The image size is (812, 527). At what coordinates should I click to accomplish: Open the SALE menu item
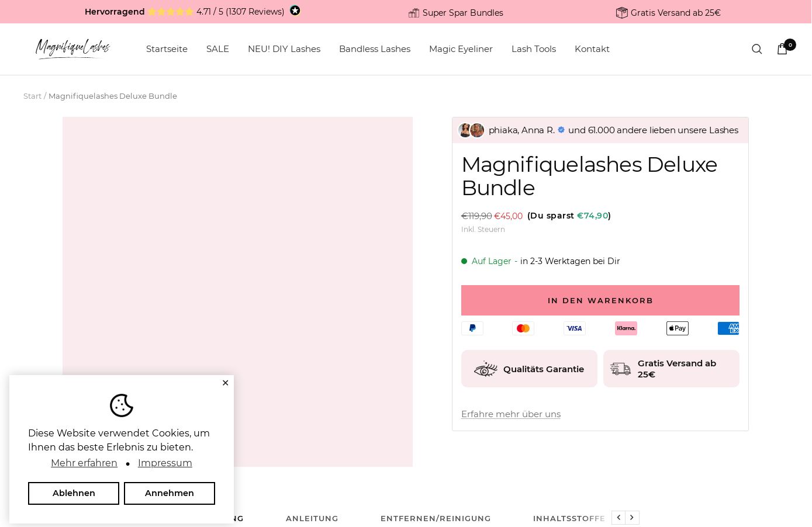(217, 49)
